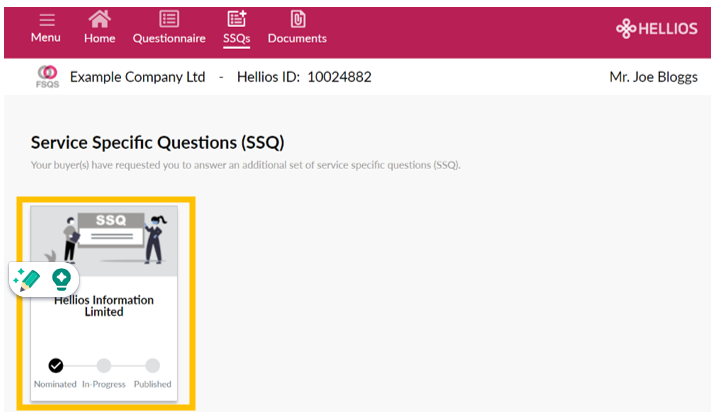Image resolution: width=719 pixels, height=420 pixels.
Task: Click the Nominated checkmark step
Action: 56,366
